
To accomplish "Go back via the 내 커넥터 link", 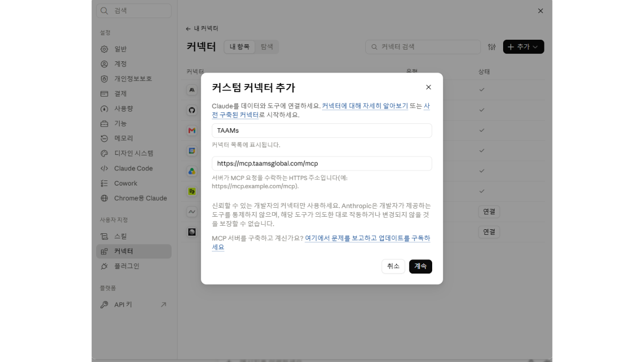I will pyautogui.click(x=202, y=29).
